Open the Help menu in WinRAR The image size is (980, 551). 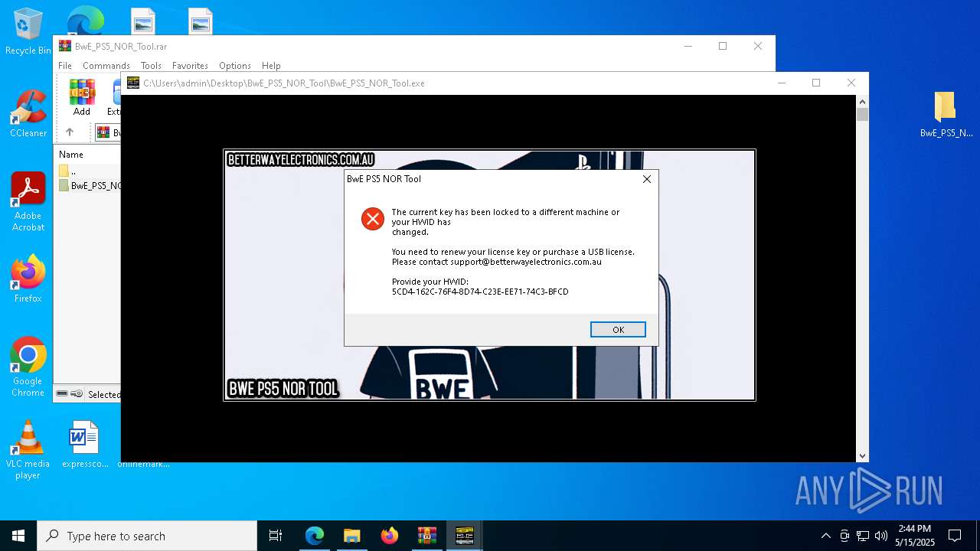[x=271, y=66]
